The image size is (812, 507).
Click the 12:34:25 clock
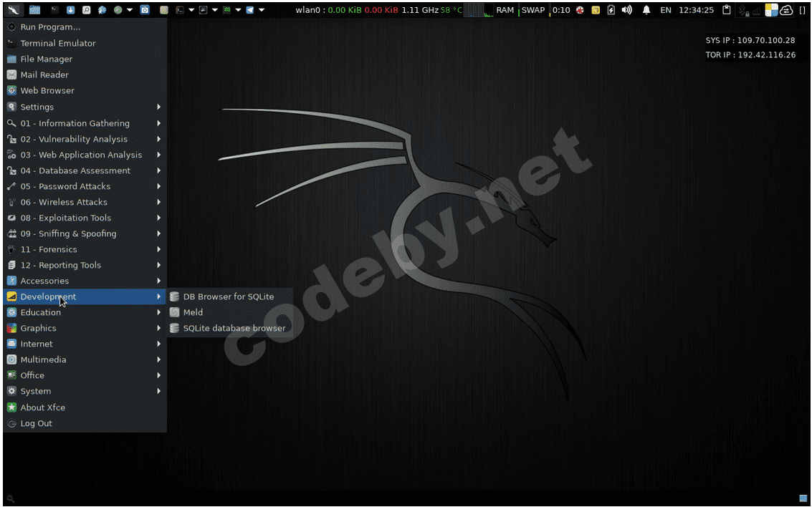(x=697, y=10)
